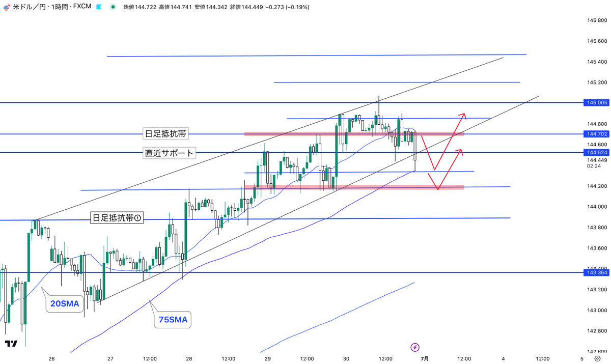Image resolution: width=611 pixels, height=364 pixels.
Task: Select the 直近サポート text annotation
Action: [x=169, y=153]
